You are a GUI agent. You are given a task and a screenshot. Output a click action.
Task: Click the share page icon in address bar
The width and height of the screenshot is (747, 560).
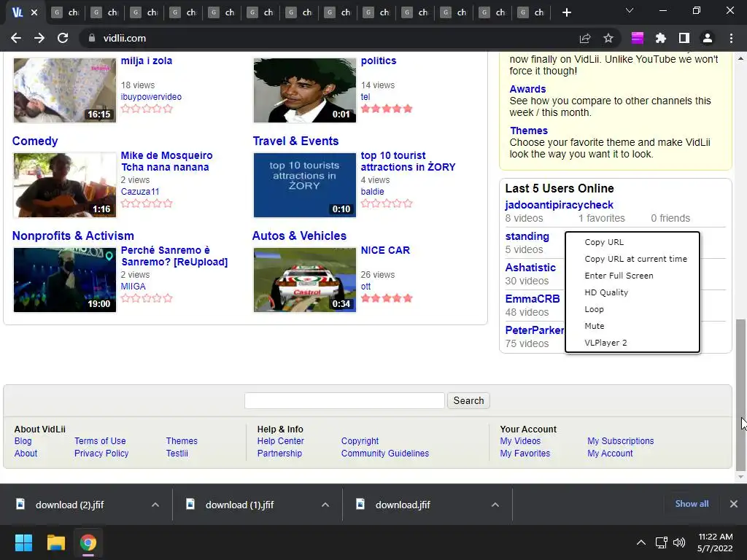585,38
